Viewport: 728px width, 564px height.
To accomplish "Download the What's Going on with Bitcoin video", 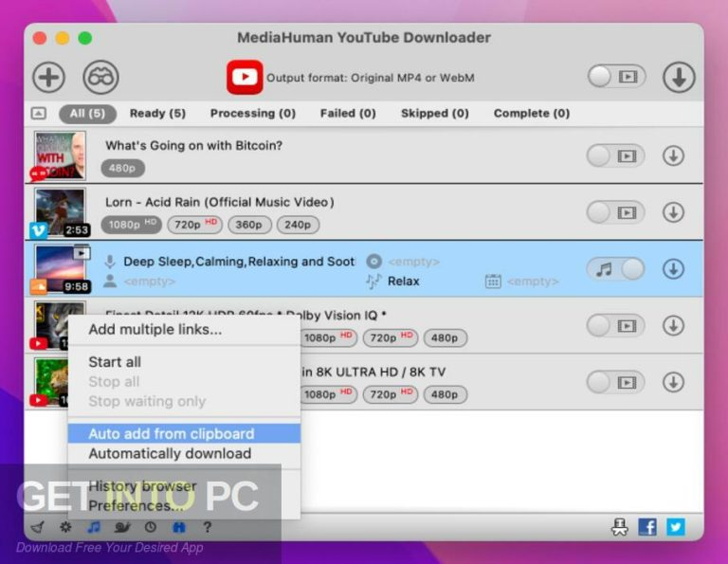I will [x=673, y=156].
